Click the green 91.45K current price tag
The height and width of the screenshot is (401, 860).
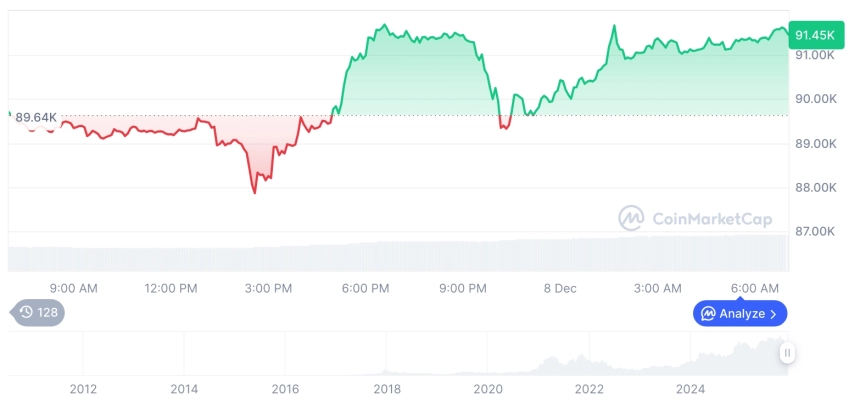tap(814, 35)
